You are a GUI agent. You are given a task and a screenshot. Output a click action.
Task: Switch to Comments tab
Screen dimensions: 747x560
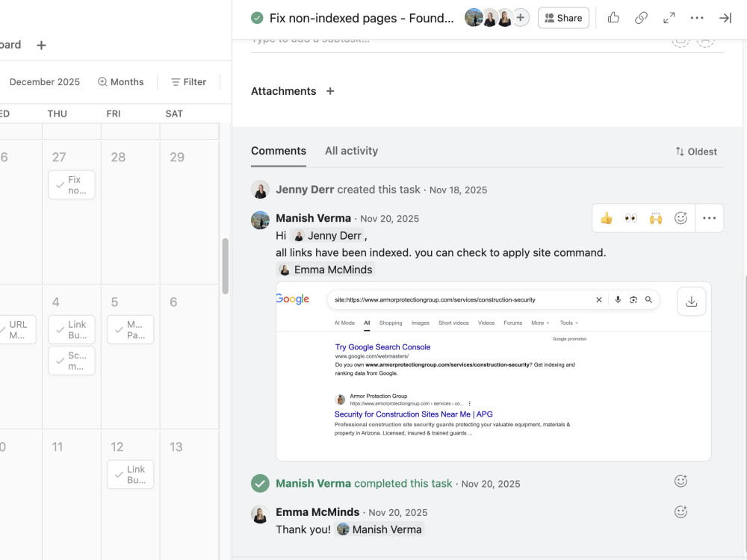click(x=279, y=151)
